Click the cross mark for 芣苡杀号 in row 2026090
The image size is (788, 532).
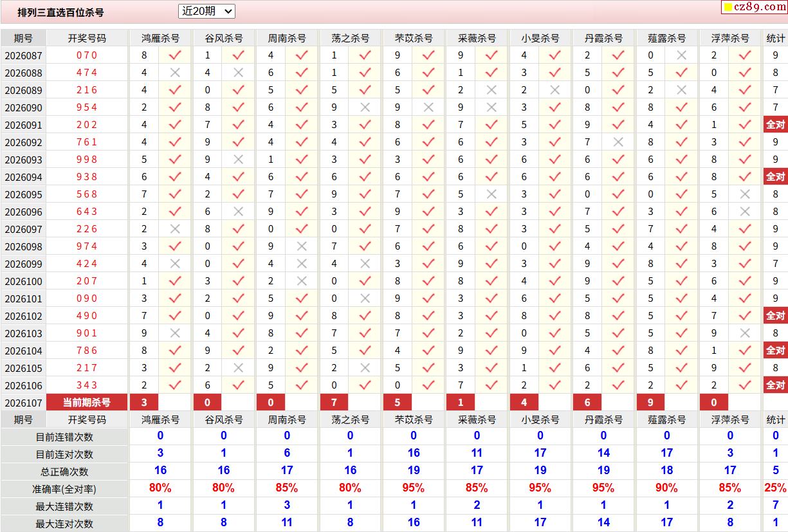pos(428,107)
